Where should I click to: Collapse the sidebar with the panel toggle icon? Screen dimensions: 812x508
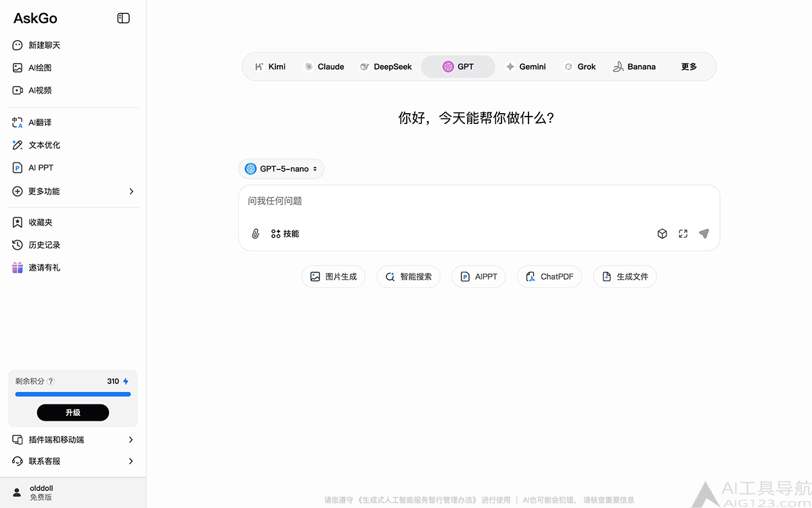[123, 18]
